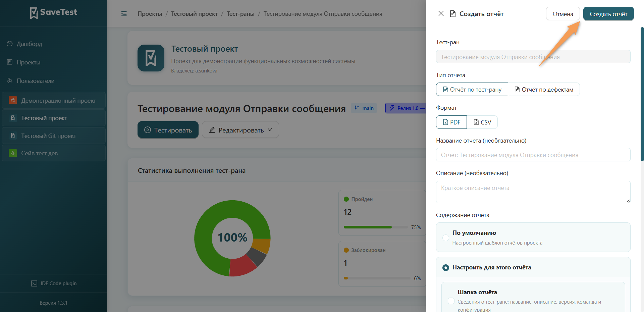Select Тестовый проект in the sidebar
This screenshot has height=312, width=644.
pyautogui.click(x=54, y=118)
